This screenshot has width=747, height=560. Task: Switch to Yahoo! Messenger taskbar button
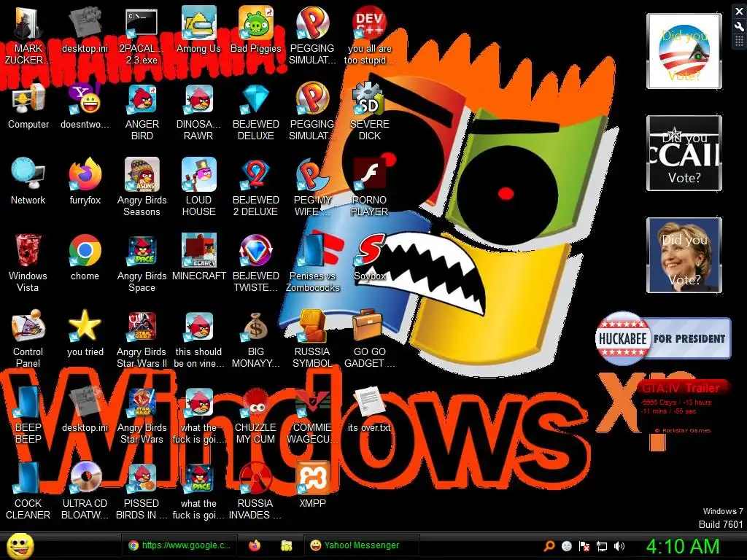362,545
